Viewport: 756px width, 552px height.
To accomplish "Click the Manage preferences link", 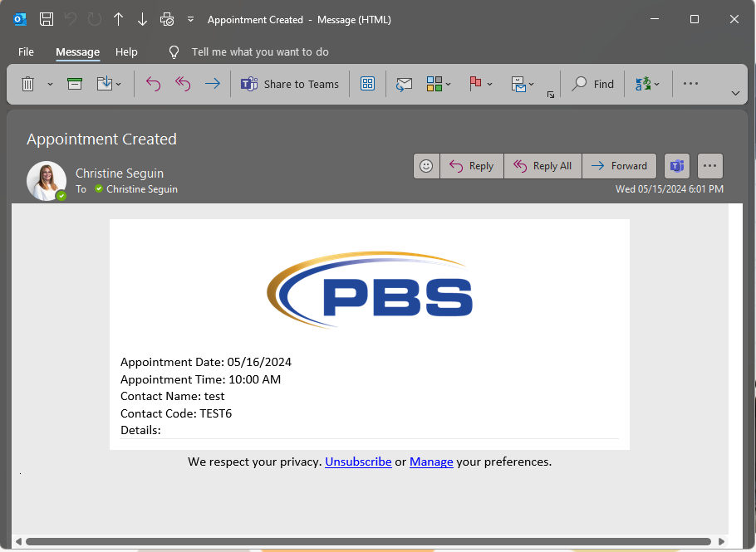I will coord(431,462).
